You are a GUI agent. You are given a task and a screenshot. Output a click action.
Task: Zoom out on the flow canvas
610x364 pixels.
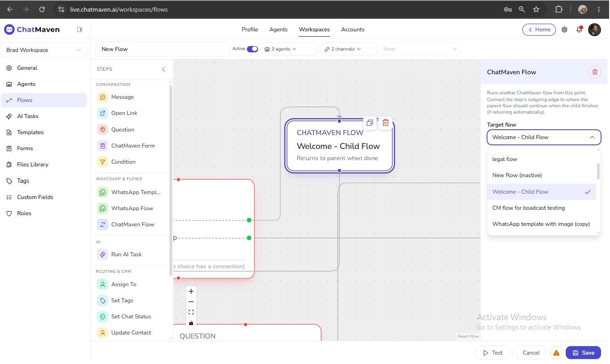pos(191,302)
